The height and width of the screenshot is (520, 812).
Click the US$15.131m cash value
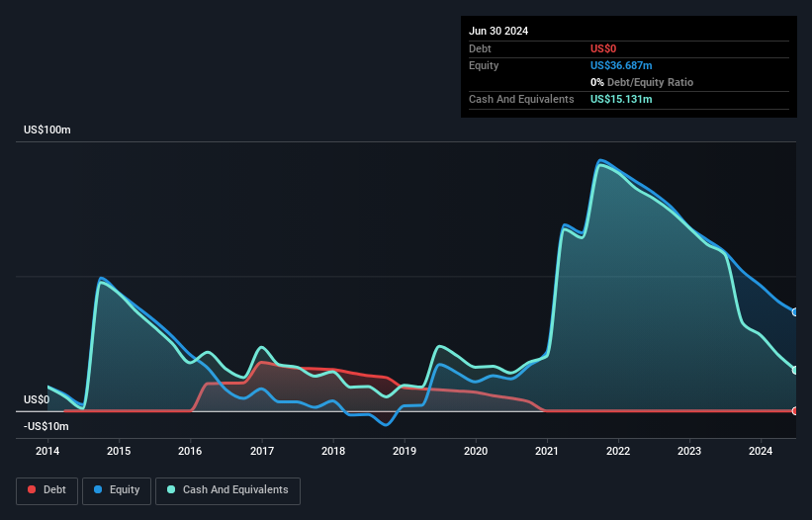pyautogui.click(x=621, y=99)
